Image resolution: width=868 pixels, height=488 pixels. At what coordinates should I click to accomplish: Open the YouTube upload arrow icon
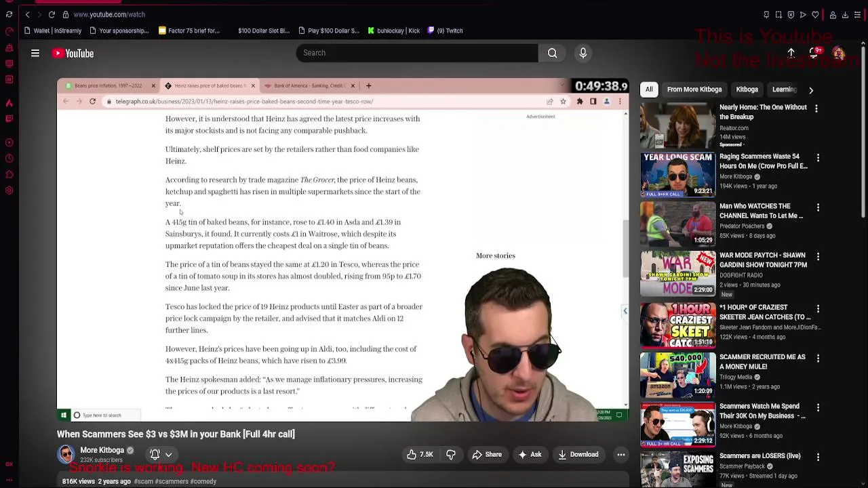coord(791,53)
